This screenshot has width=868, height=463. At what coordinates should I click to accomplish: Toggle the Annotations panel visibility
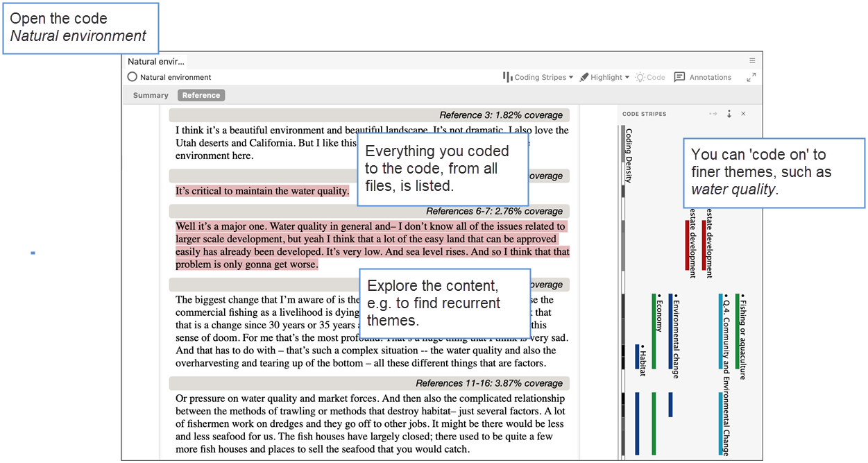coord(702,77)
